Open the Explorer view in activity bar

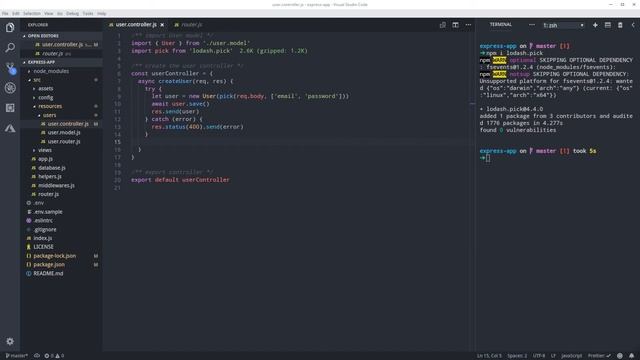click(x=10, y=27)
